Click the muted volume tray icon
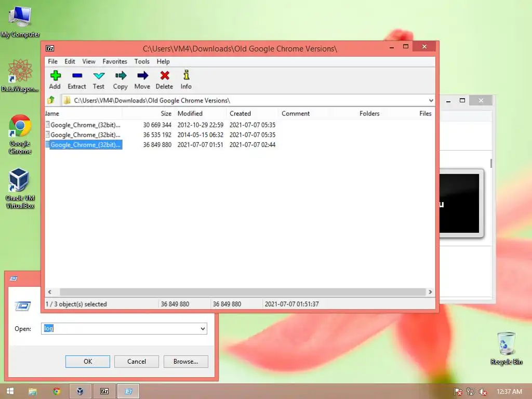This screenshot has width=532, height=399. coord(483,392)
